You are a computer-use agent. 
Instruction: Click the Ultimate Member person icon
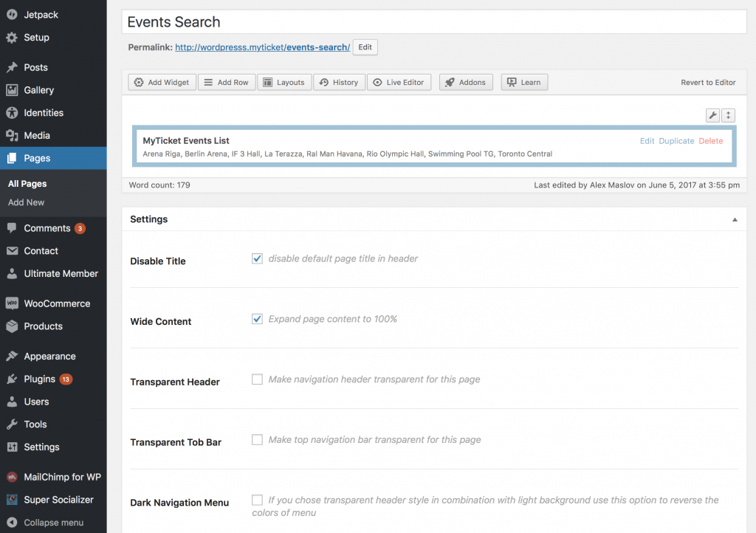coord(12,273)
